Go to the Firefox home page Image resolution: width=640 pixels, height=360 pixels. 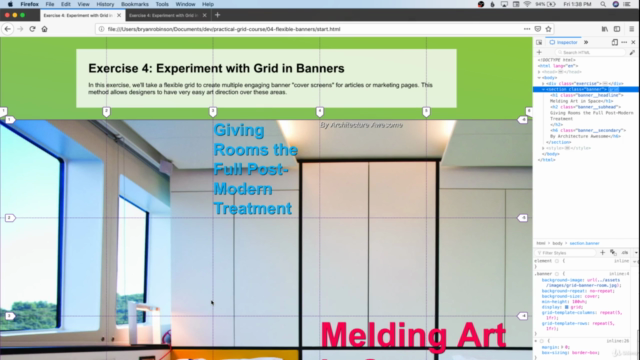click(x=44, y=29)
